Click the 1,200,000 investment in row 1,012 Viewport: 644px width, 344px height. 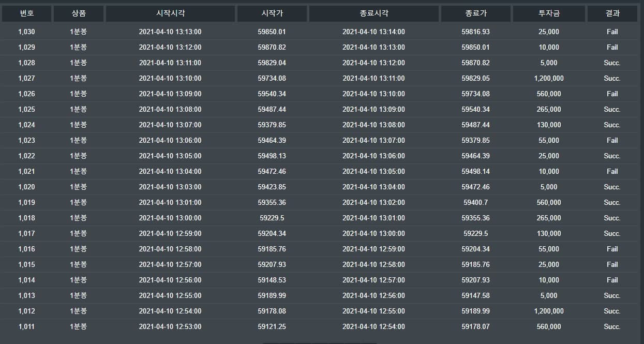coord(549,311)
